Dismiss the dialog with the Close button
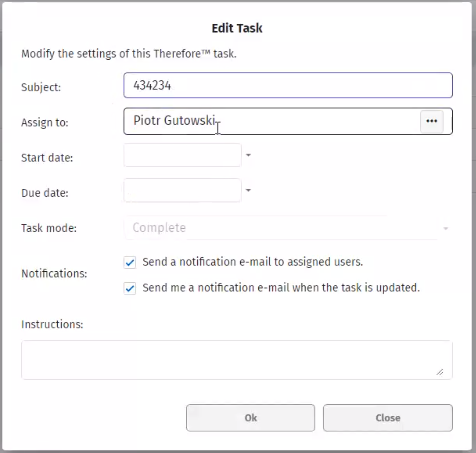The height and width of the screenshot is (453, 476). 388,418
